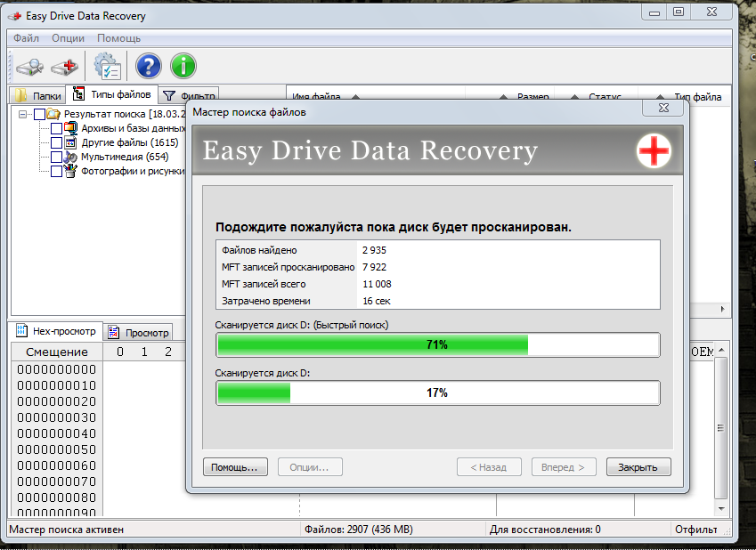Tick the Другие файлы (1615) checkbox

[56, 142]
